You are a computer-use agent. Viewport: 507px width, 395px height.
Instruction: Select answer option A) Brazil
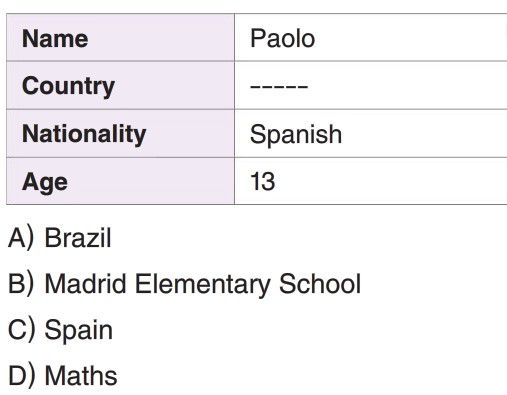tap(59, 238)
